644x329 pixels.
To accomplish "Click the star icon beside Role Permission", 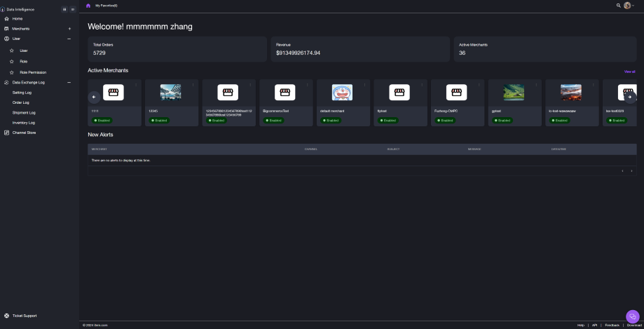I will pyautogui.click(x=12, y=72).
